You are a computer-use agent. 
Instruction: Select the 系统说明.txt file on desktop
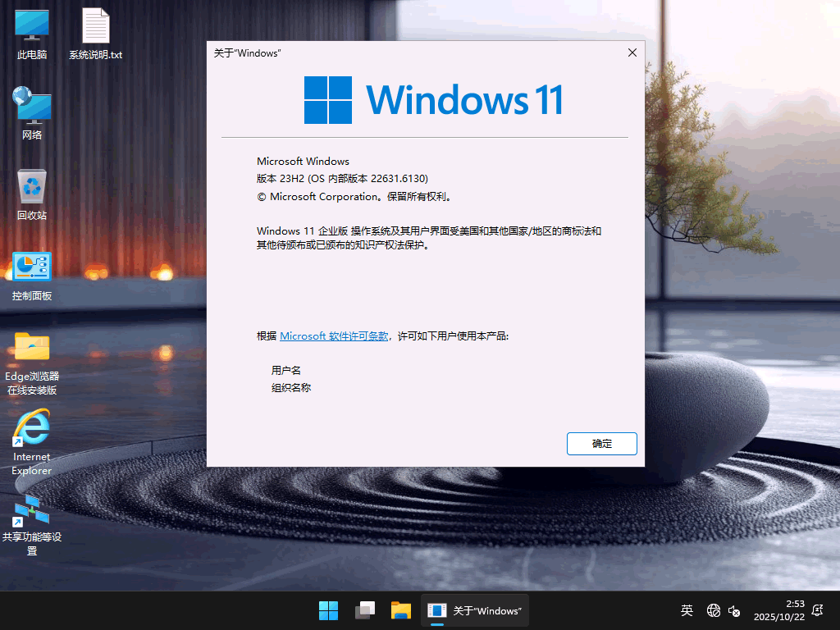coord(95,33)
